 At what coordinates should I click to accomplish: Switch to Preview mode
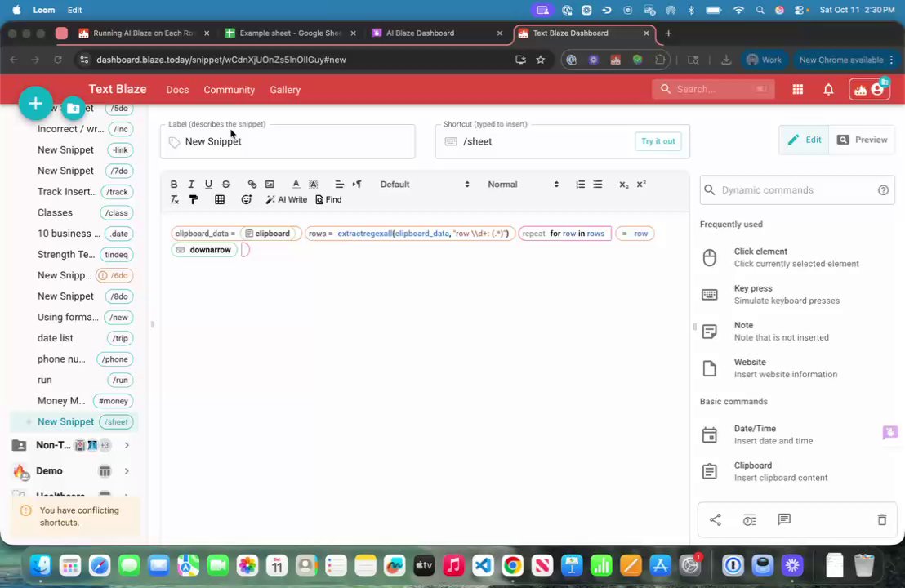pyautogui.click(x=862, y=140)
